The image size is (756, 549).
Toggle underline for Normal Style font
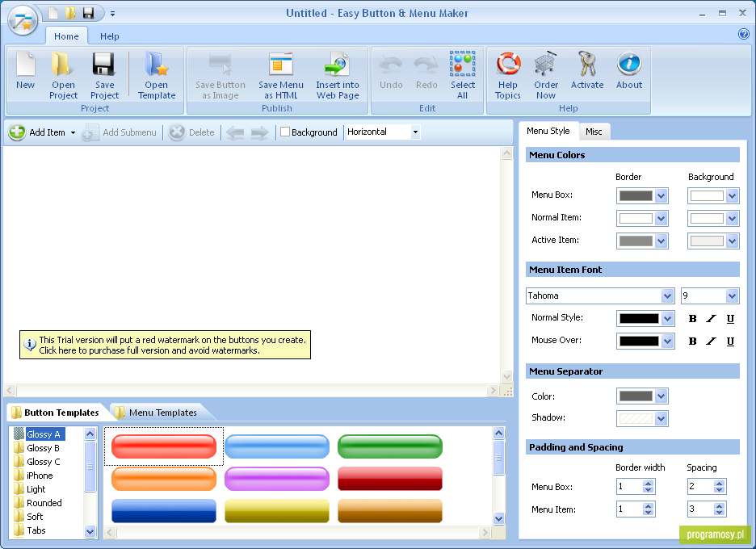(x=730, y=319)
